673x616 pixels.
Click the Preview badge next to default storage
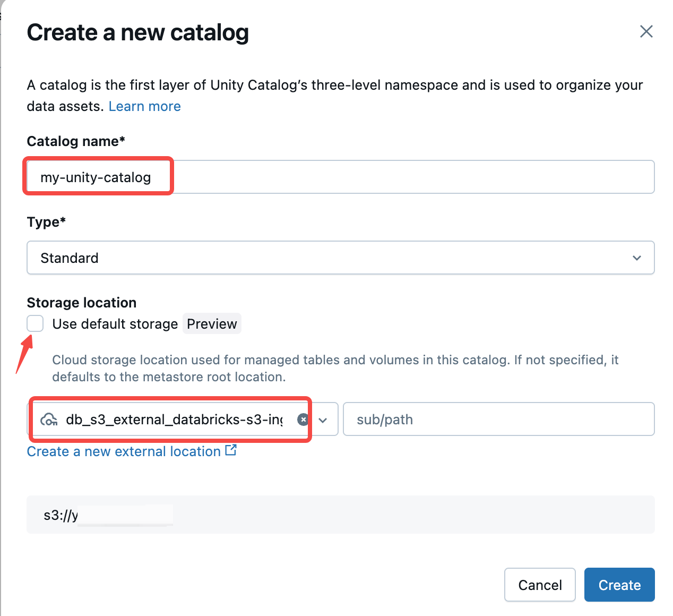pos(212,323)
